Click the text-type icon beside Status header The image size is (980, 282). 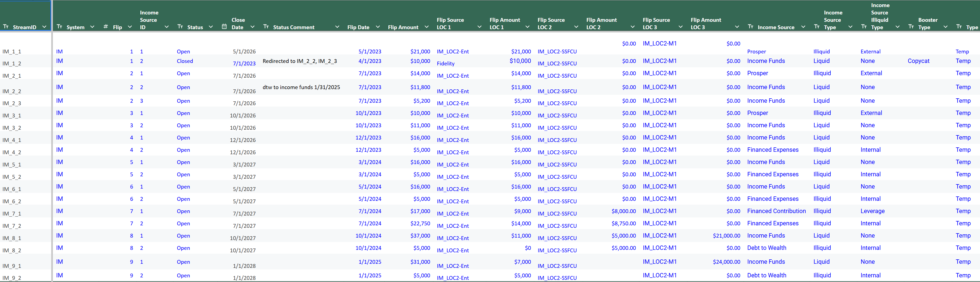tap(180, 27)
